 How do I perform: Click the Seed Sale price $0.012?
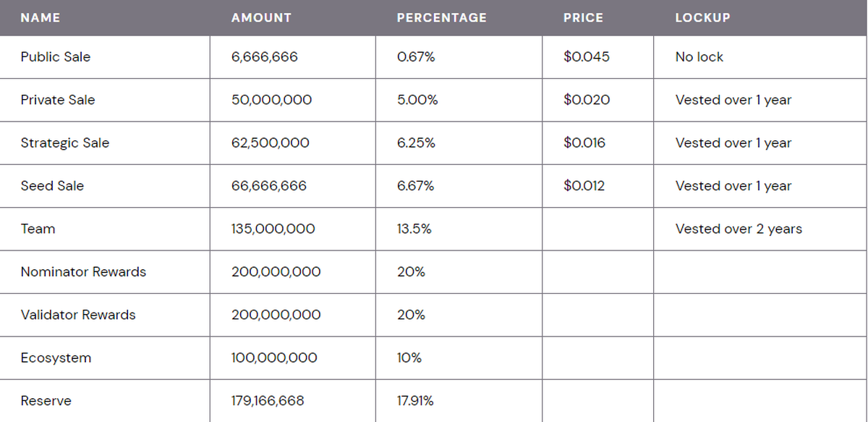pyautogui.click(x=584, y=186)
